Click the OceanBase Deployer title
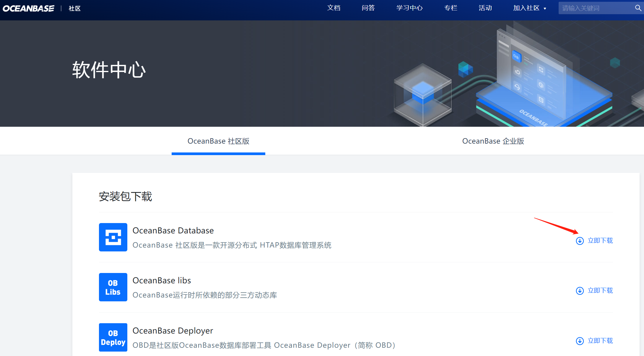644x356 pixels. [173, 331]
